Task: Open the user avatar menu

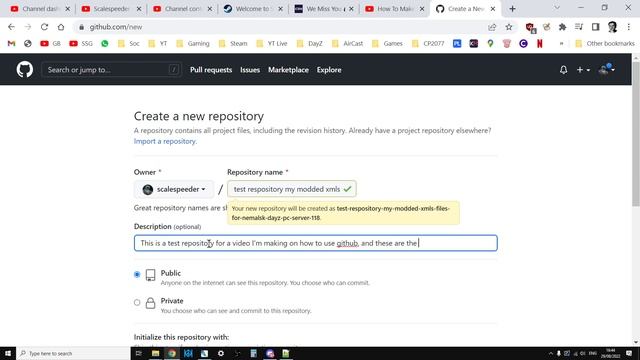Action: [607, 70]
